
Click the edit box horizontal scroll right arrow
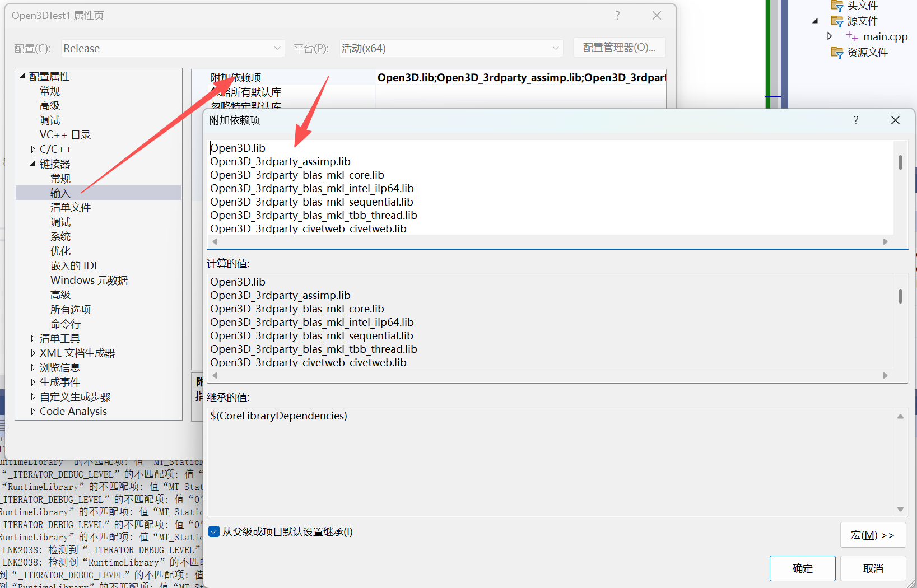coord(885,242)
